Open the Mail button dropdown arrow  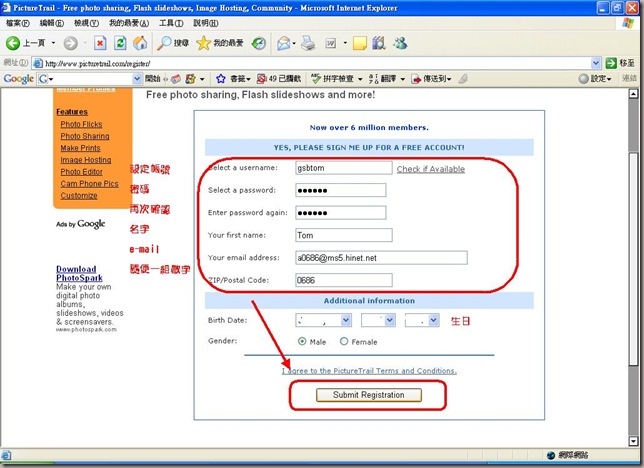(x=294, y=43)
